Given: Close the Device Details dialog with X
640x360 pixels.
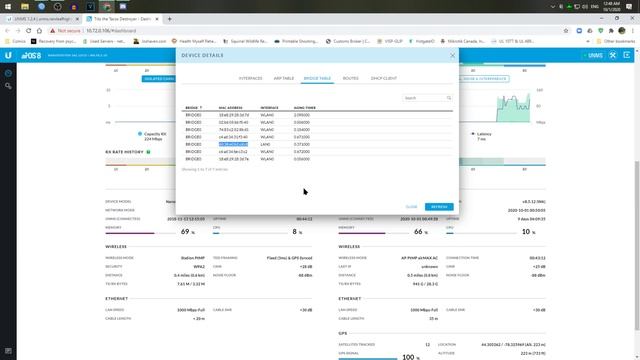Looking at the screenshot, I should pyautogui.click(x=452, y=55).
